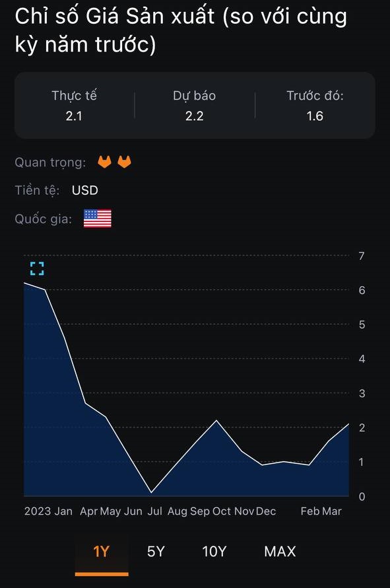Image resolution: width=390 pixels, height=588 pixels.
Task: Tap the 2023 Jan axis label
Action: coord(48,511)
